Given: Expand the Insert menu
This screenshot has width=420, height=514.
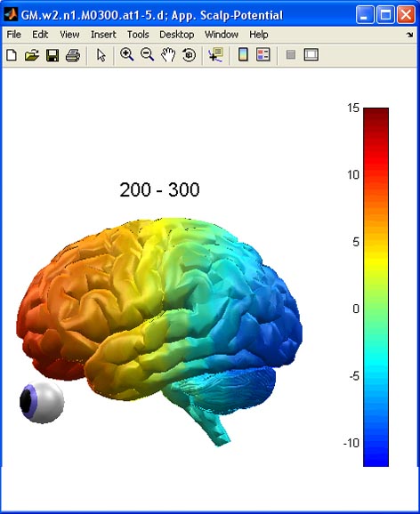Looking at the screenshot, I should coord(103,35).
